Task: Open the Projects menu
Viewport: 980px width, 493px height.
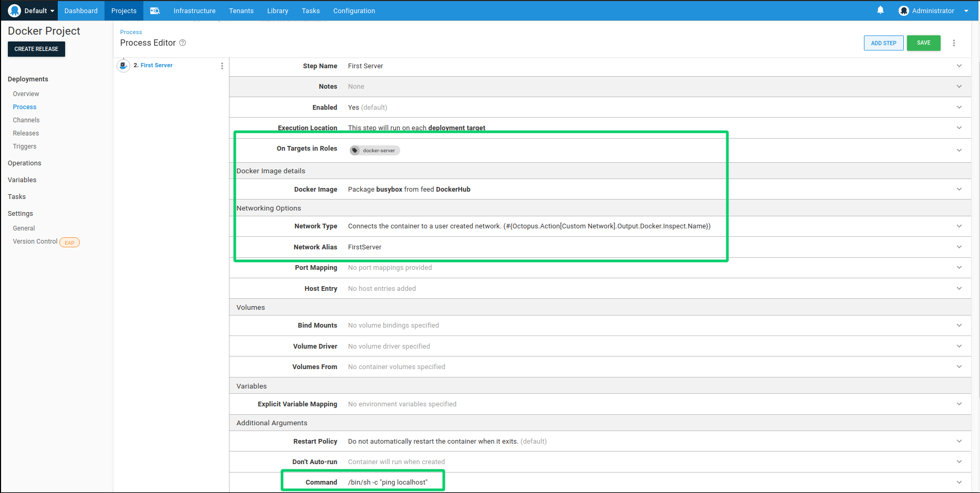Action: (124, 11)
